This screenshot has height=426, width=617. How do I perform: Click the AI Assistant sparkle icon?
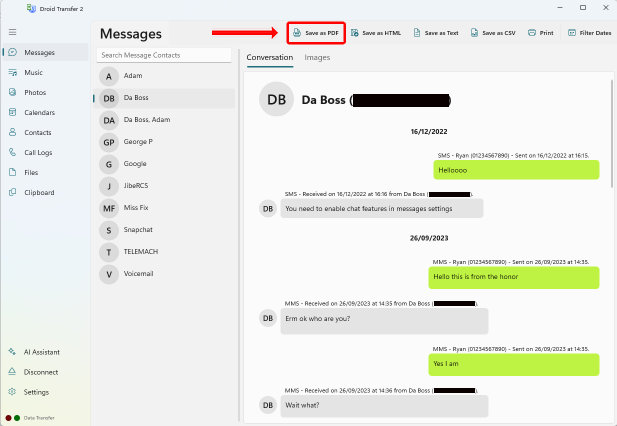12,352
